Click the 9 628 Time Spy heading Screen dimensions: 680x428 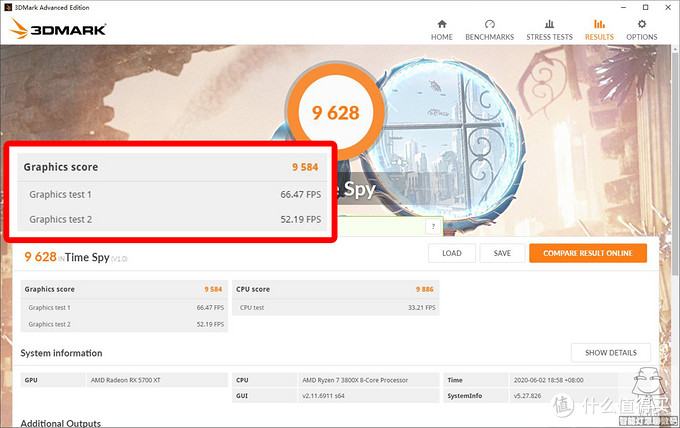pyautogui.click(x=76, y=257)
